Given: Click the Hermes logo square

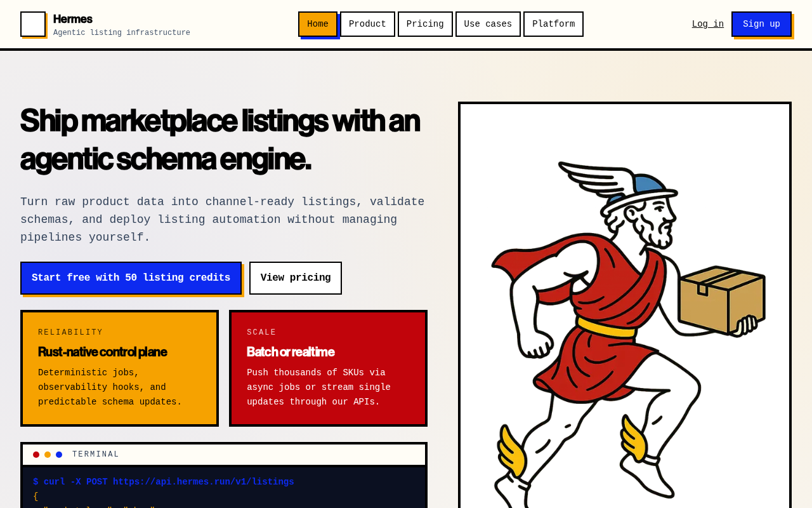Looking at the screenshot, I should tap(33, 24).
